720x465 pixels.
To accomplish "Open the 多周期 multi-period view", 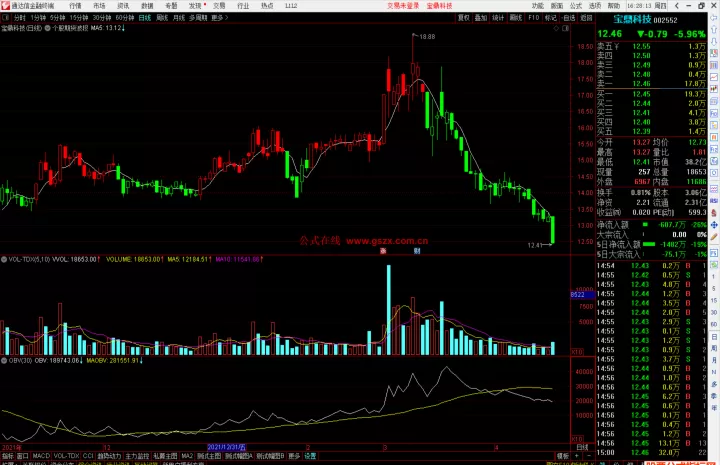I will click(x=198, y=17).
